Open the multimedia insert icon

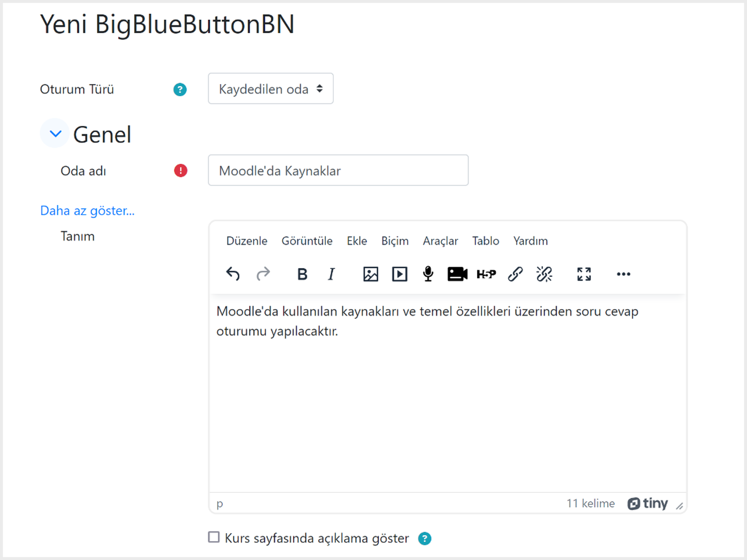pyautogui.click(x=400, y=274)
